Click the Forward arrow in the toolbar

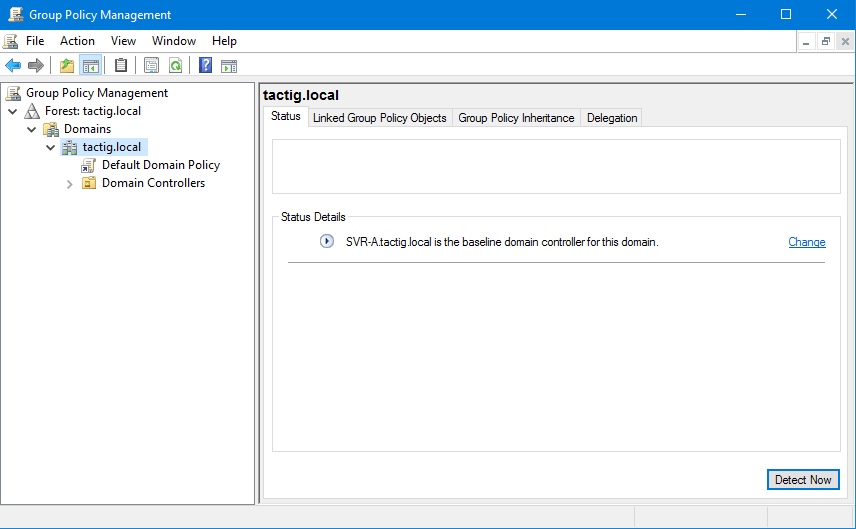[x=36, y=66]
